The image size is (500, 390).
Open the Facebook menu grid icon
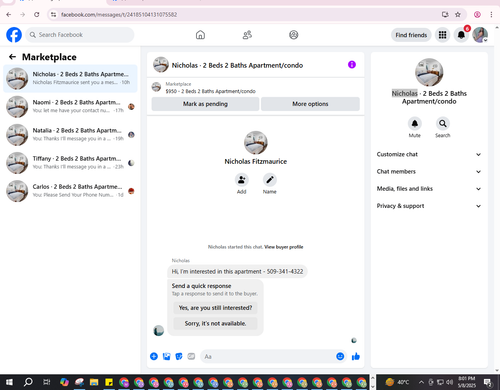pyautogui.click(x=442, y=35)
